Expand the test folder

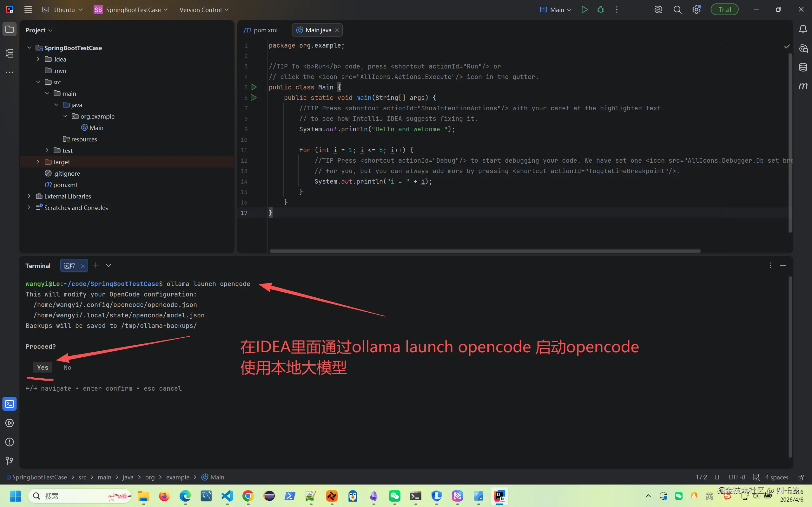(x=47, y=150)
